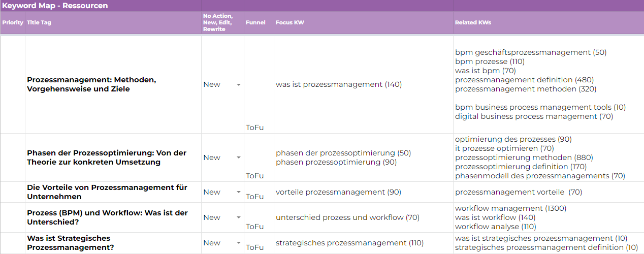Click the related keywords cell with 'workflow management (1300)'
Viewport: 644px width, 254px height.
510,217
